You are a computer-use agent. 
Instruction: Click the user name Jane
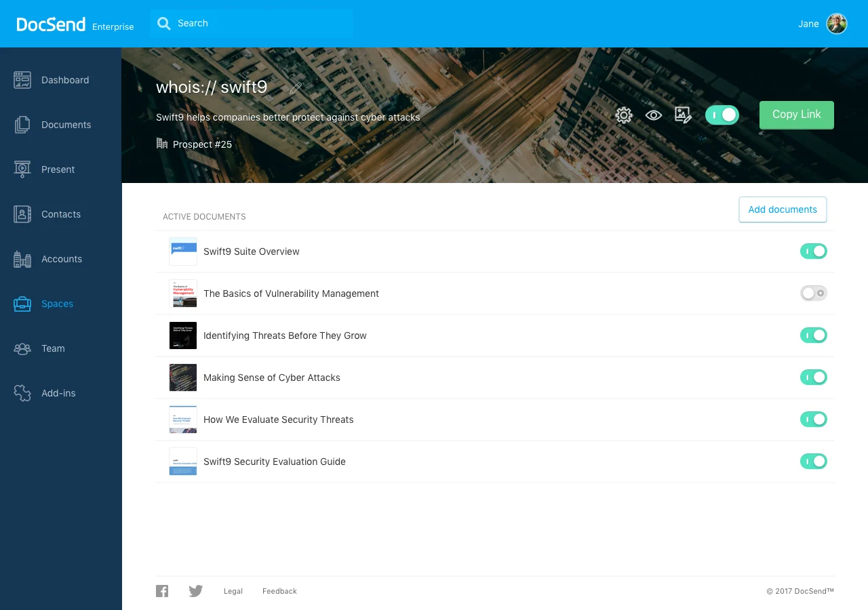point(808,24)
